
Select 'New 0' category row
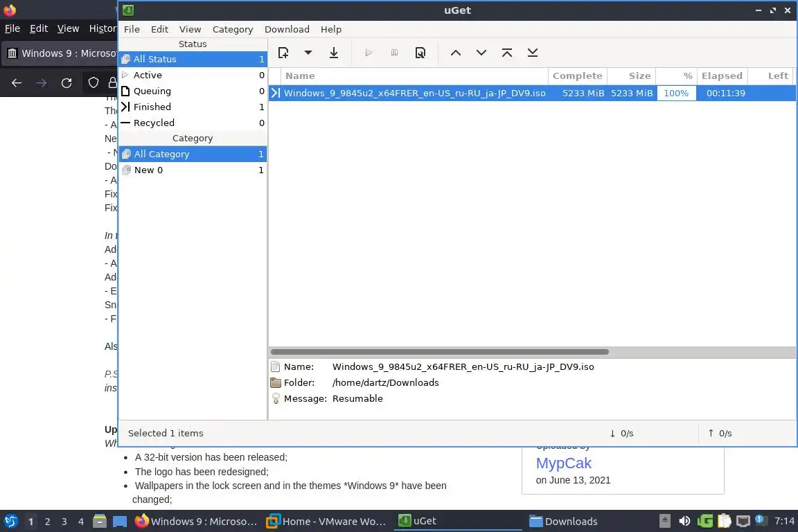click(x=193, y=170)
